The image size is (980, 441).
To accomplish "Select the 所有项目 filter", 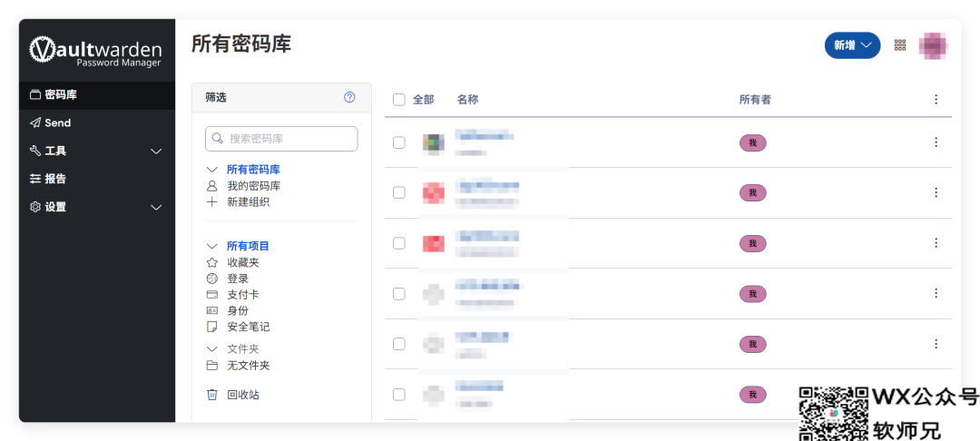I will (248, 247).
